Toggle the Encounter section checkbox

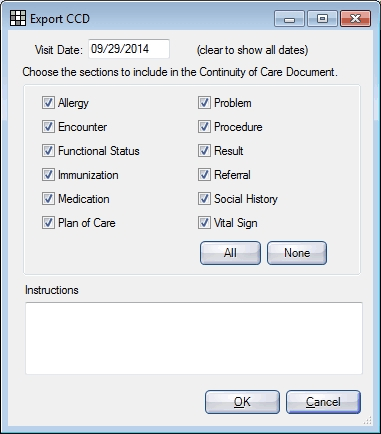tap(48, 127)
